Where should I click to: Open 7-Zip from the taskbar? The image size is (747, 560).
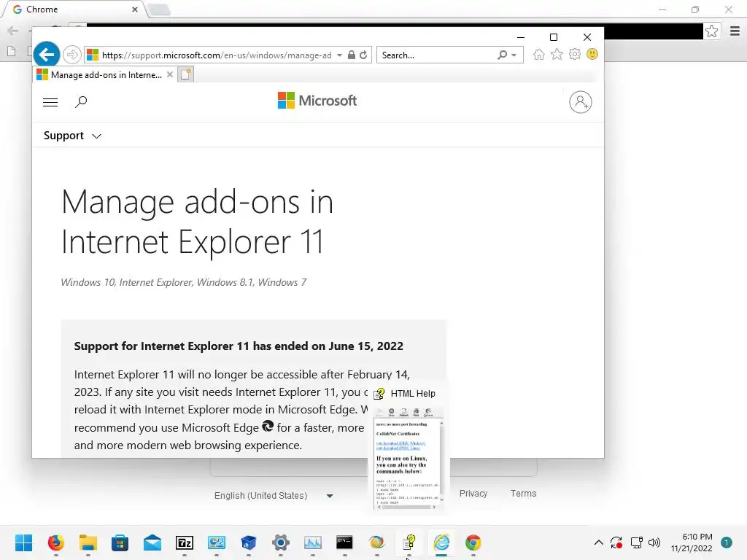185,542
